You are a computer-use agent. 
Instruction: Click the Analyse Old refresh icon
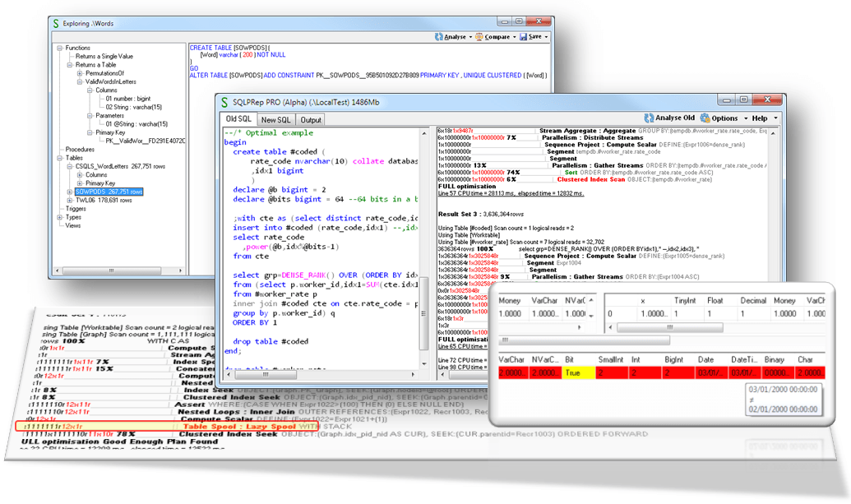pos(649,118)
